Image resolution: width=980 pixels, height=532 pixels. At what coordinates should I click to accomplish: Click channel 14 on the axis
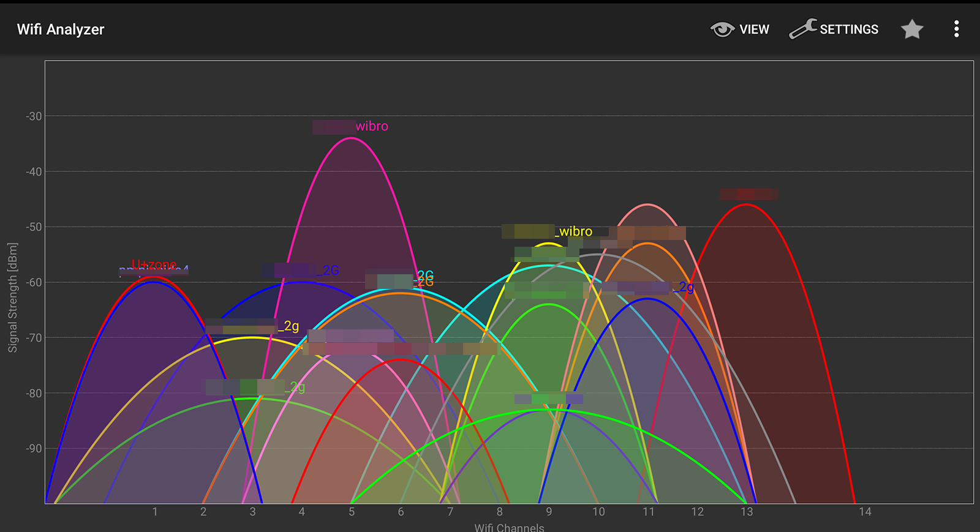click(865, 512)
